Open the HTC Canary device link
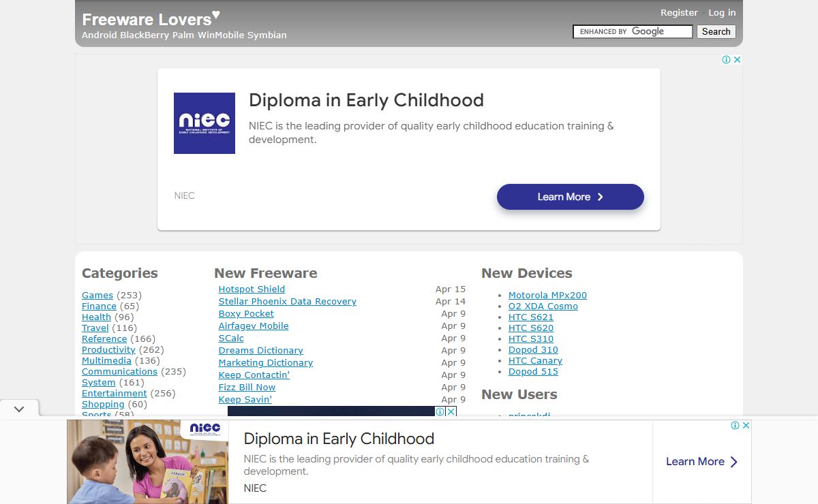This screenshot has height=504, width=818. [535, 360]
